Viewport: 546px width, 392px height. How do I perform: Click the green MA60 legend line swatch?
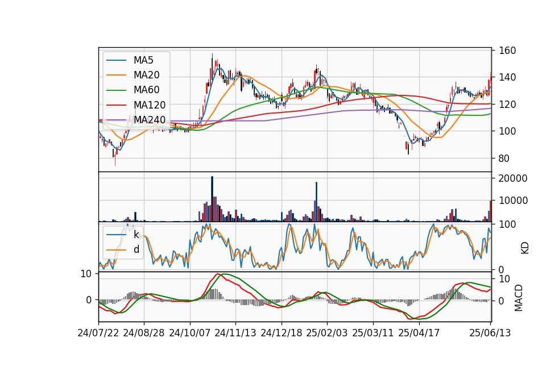click(x=116, y=90)
